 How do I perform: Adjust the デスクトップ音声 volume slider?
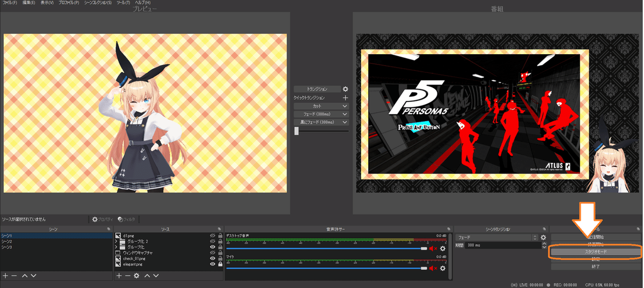coord(327,248)
